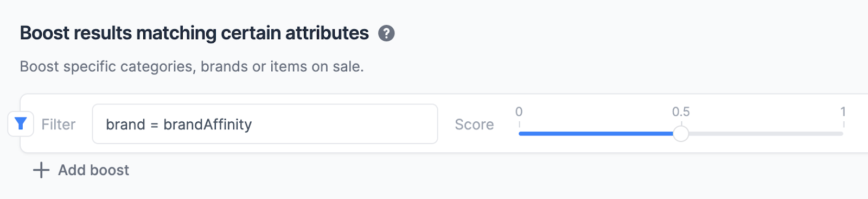868x199 pixels.
Task: Focus the brand = brandAffinity filter field
Action: tap(265, 124)
